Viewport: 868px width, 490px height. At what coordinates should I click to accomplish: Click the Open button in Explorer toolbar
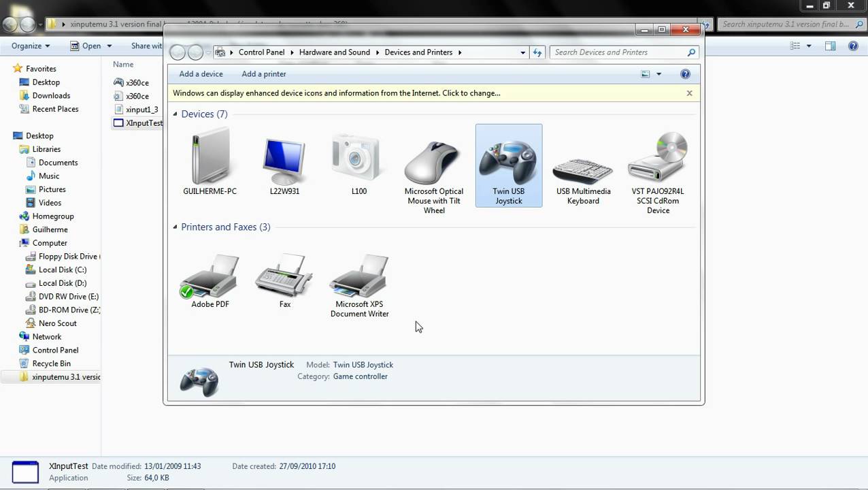[x=85, y=46]
